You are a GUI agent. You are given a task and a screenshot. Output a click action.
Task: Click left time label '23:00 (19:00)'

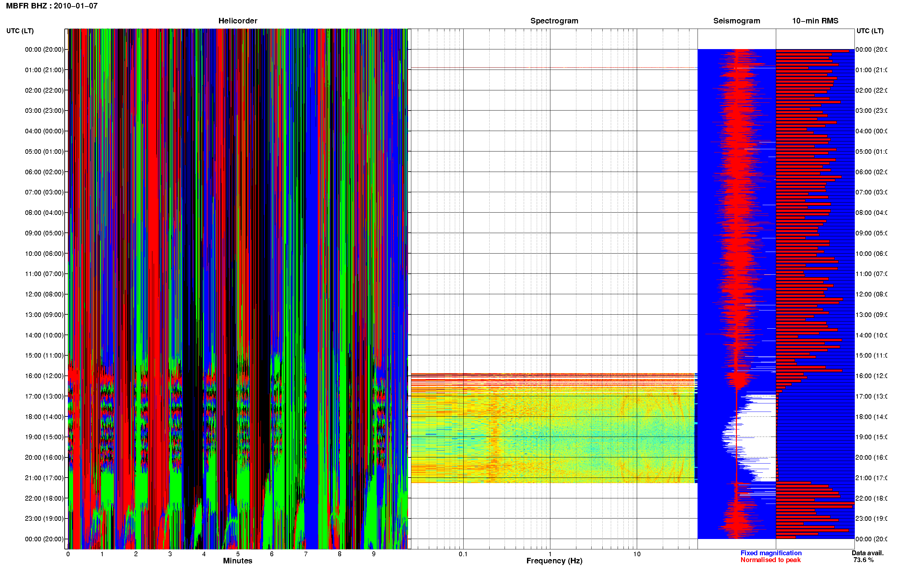pos(44,519)
